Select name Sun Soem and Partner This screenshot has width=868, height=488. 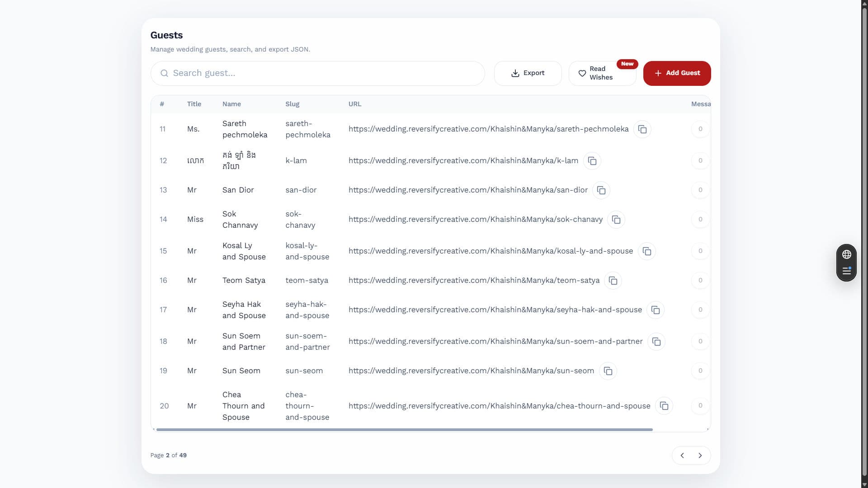pyautogui.click(x=244, y=342)
